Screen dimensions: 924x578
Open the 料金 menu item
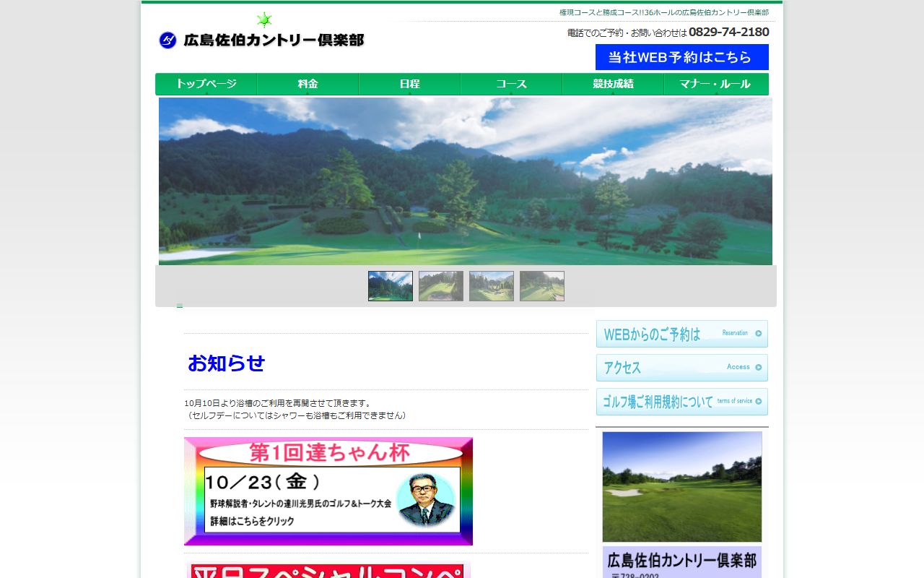tap(308, 84)
